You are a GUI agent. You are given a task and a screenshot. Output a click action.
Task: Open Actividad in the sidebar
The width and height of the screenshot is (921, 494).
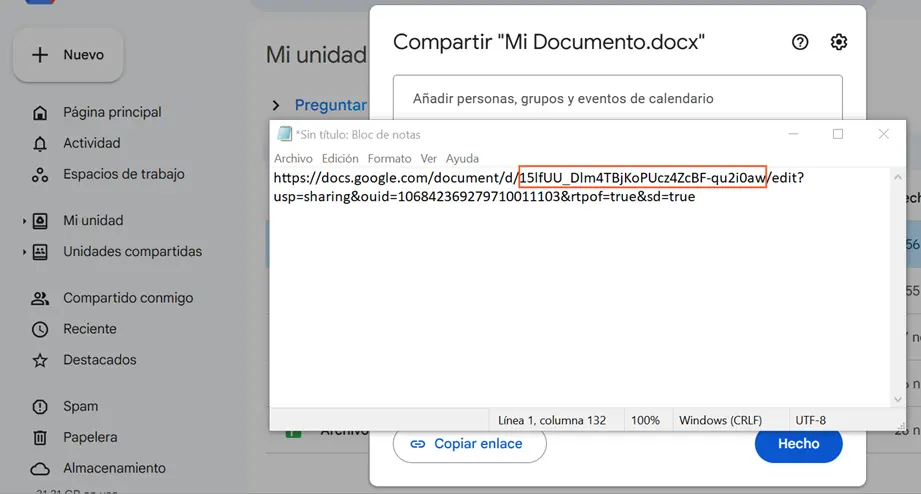[92, 143]
